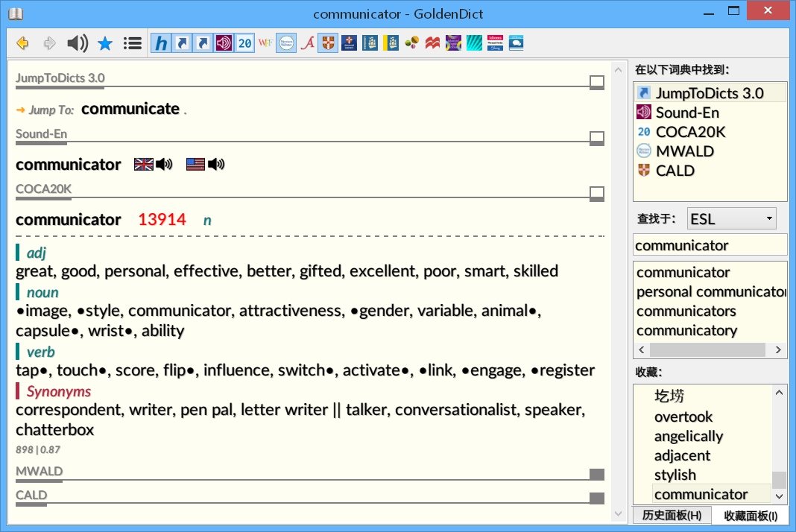This screenshot has height=532, width=796.
Task: Jump to MWALD in found list
Action: click(x=710, y=151)
